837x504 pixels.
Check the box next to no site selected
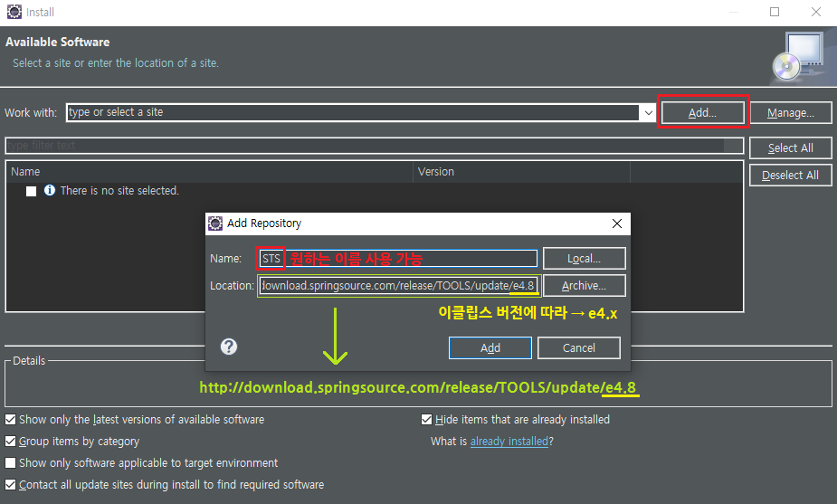(x=32, y=191)
